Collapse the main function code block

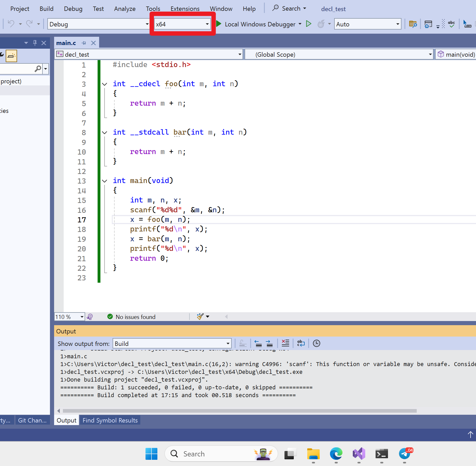coord(105,181)
